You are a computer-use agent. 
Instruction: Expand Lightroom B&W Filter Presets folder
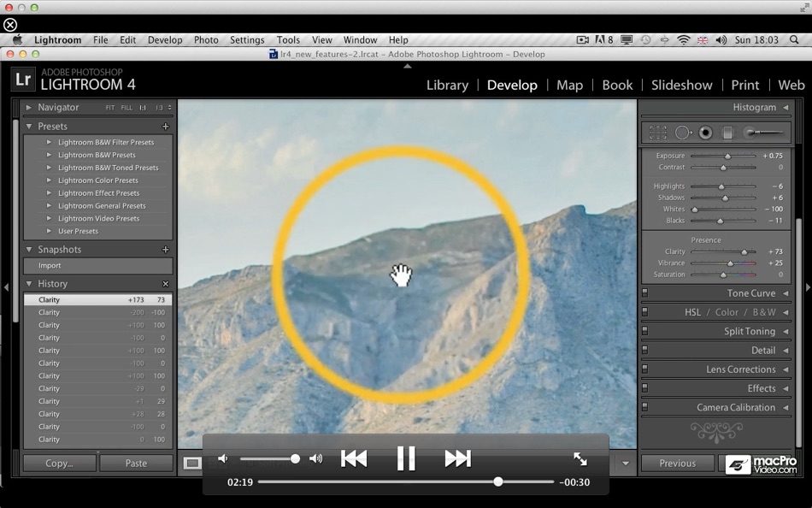click(50, 142)
